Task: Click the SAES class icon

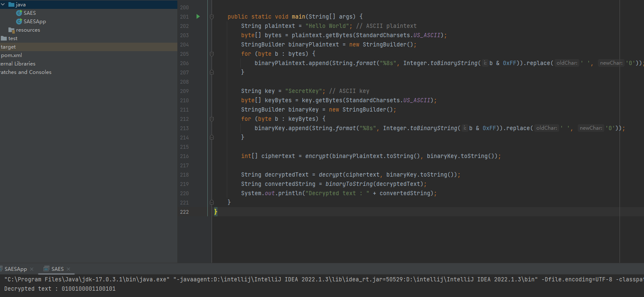Action: point(19,13)
